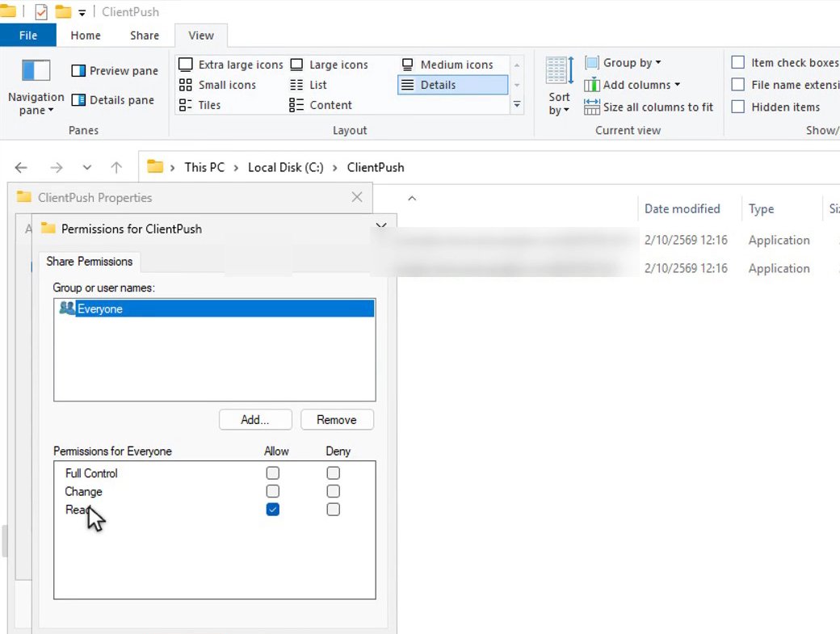
Task: Open the Sort by options
Action: coord(559,86)
